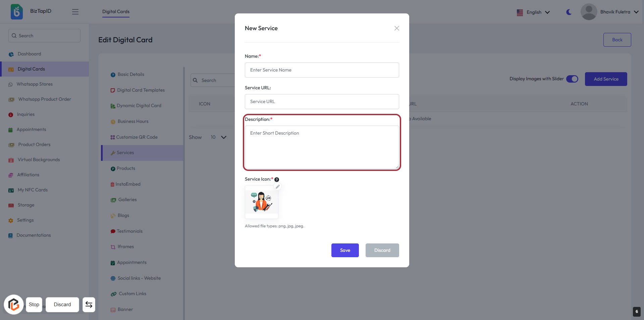Click the pencil edit icon on service icon
Image resolution: width=644 pixels, height=320 pixels.
[x=277, y=187]
